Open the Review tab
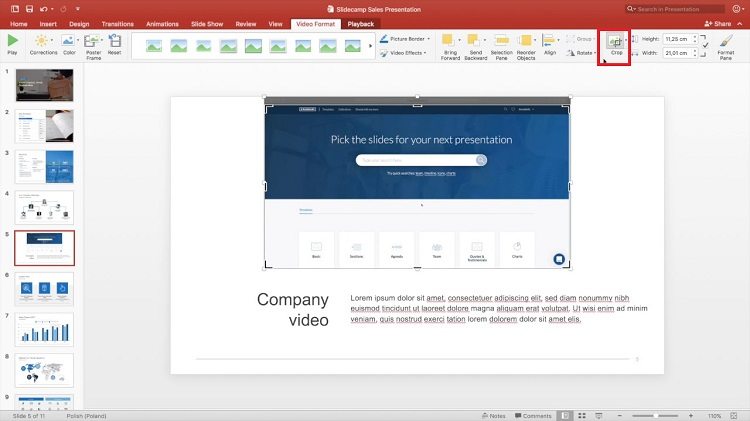This screenshot has width=750, height=421. coord(246,24)
